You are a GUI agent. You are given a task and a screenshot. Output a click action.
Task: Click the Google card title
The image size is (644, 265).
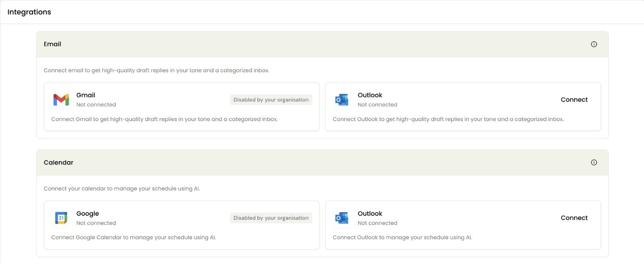coord(87,214)
